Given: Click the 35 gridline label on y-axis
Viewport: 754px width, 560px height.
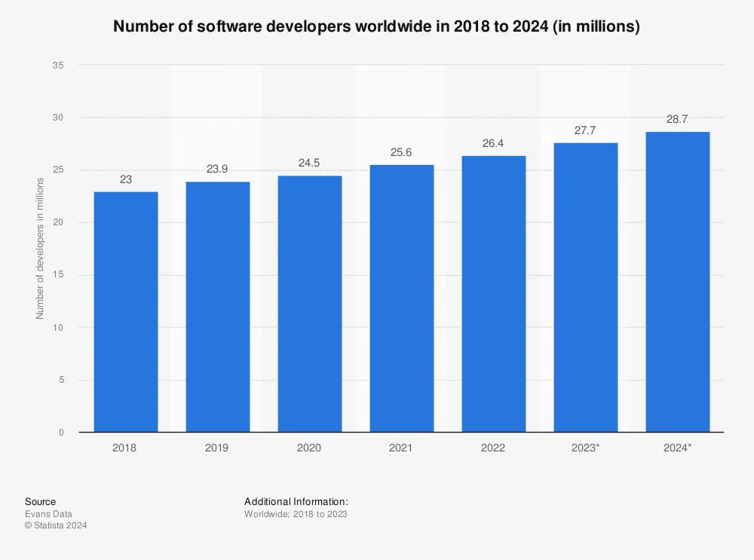Looking at the screenshot, I should click(60, 66).
